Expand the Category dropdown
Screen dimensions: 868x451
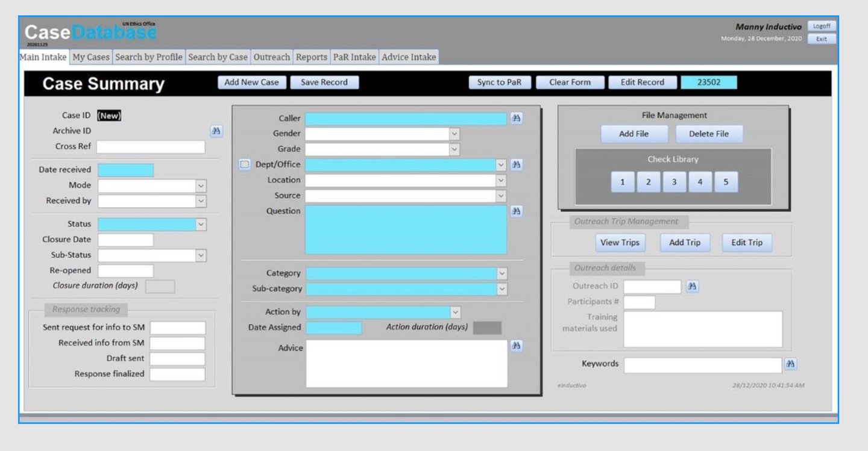point(502,273)
